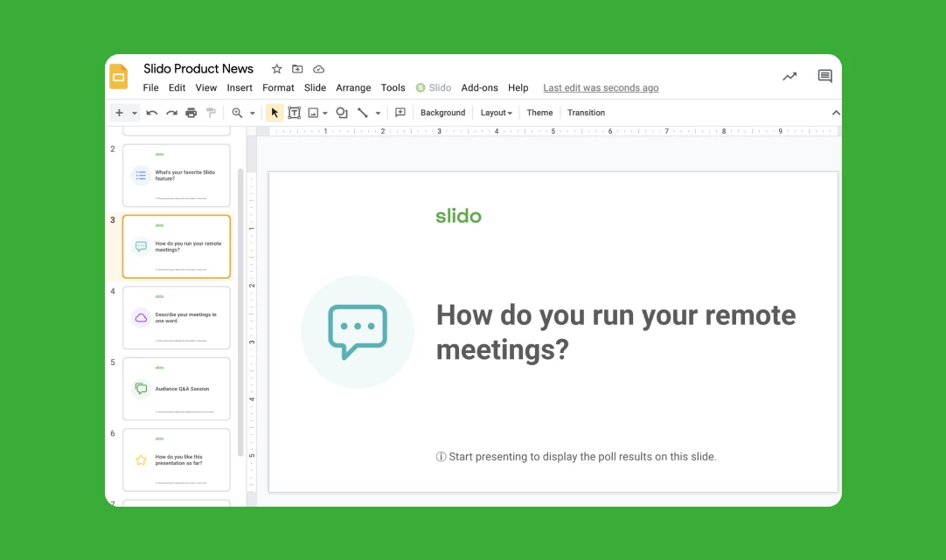Click the redo arrow
The height and width of the screenshot is (560, 946).
coord(171,113)
